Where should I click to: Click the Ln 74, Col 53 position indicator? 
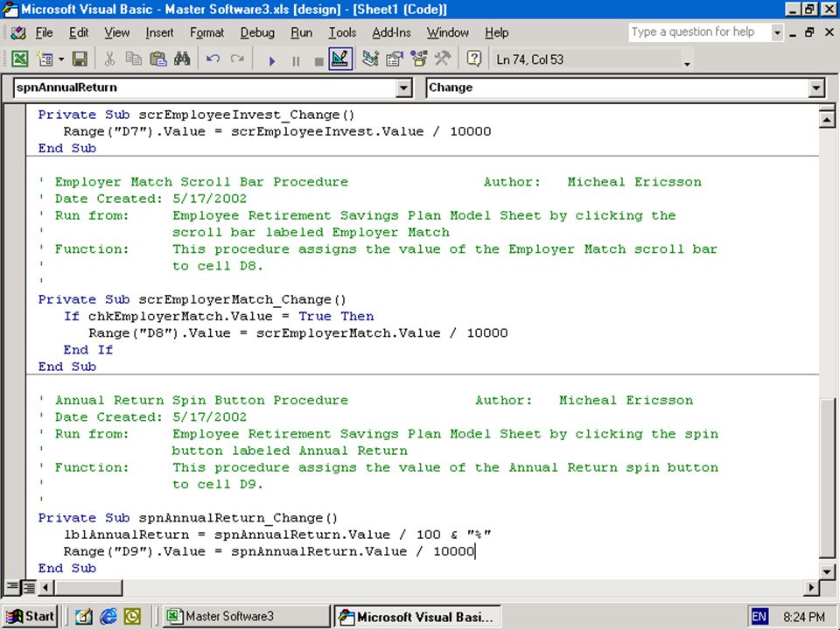pos(530,59)
